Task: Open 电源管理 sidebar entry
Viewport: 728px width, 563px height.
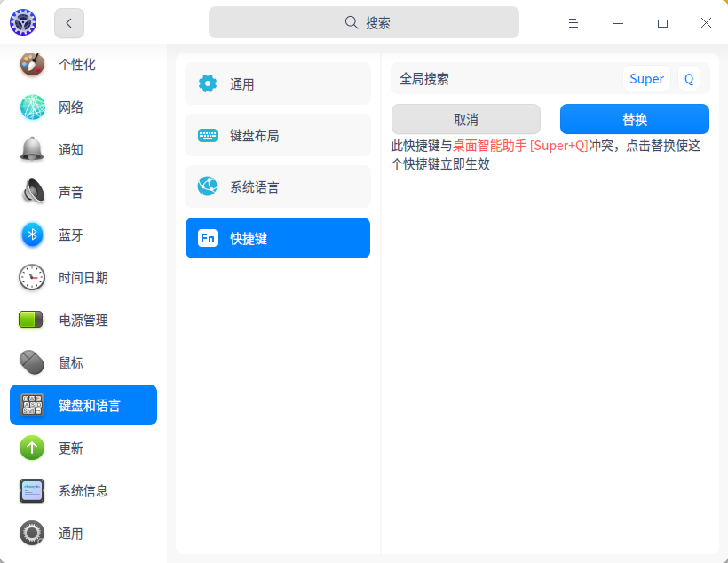Action: coord(83,320)
